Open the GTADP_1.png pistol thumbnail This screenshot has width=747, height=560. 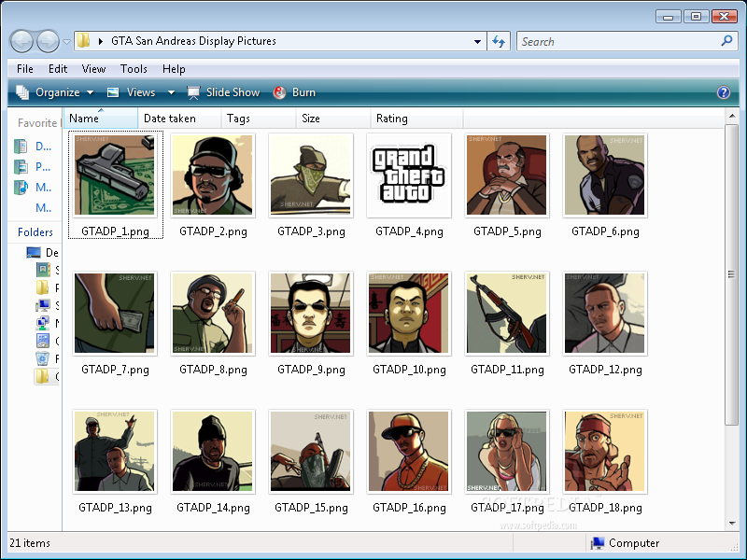[x=115, y=175]
